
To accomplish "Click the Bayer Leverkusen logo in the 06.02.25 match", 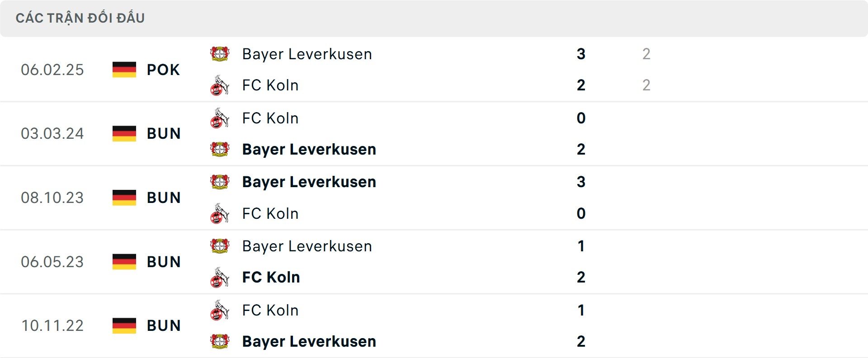I will (x=220, y=54).
